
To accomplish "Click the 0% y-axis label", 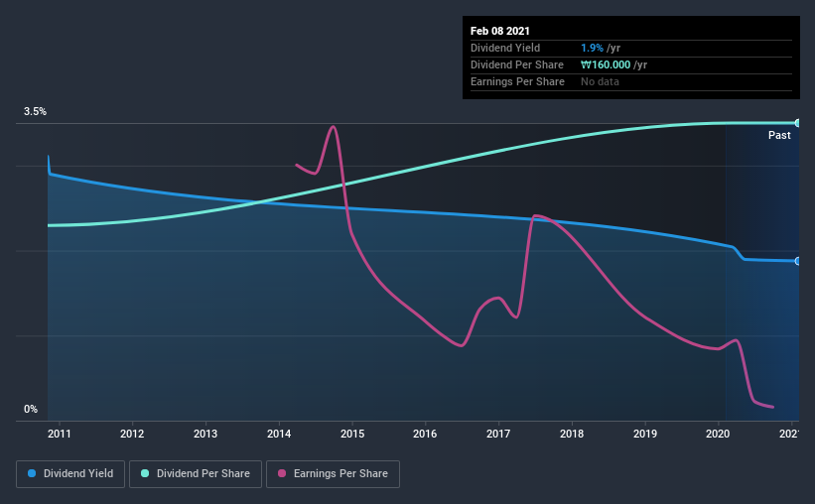I will [31, 410].
